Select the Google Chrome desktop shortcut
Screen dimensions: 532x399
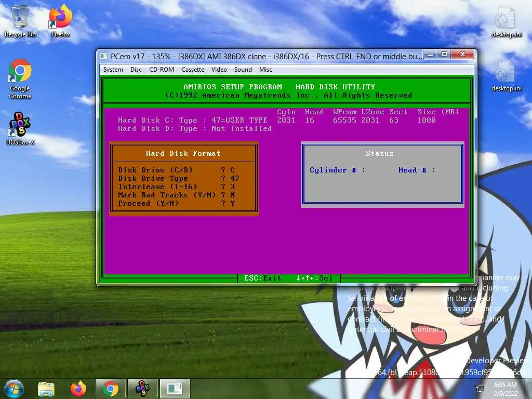(x=20, y=79)
